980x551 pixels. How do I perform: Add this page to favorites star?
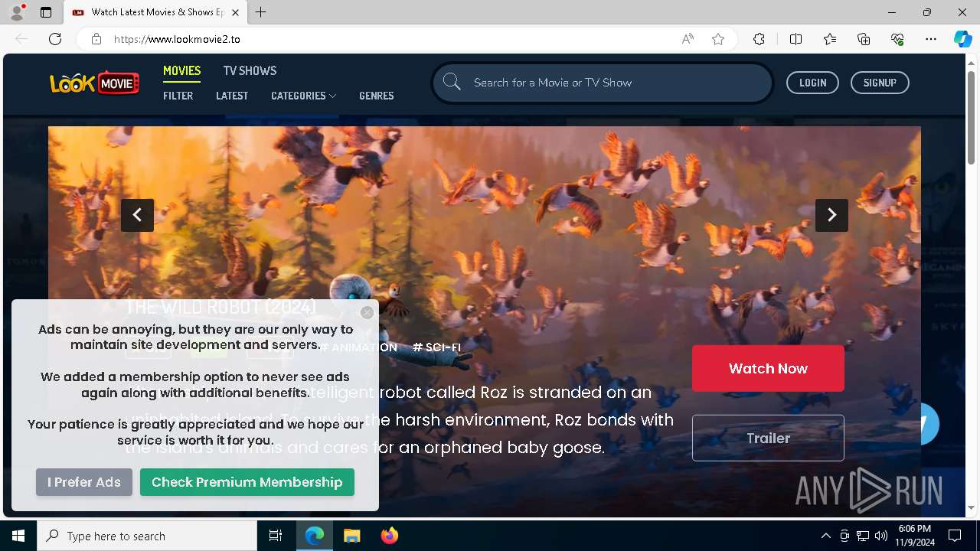click(718, 39)
